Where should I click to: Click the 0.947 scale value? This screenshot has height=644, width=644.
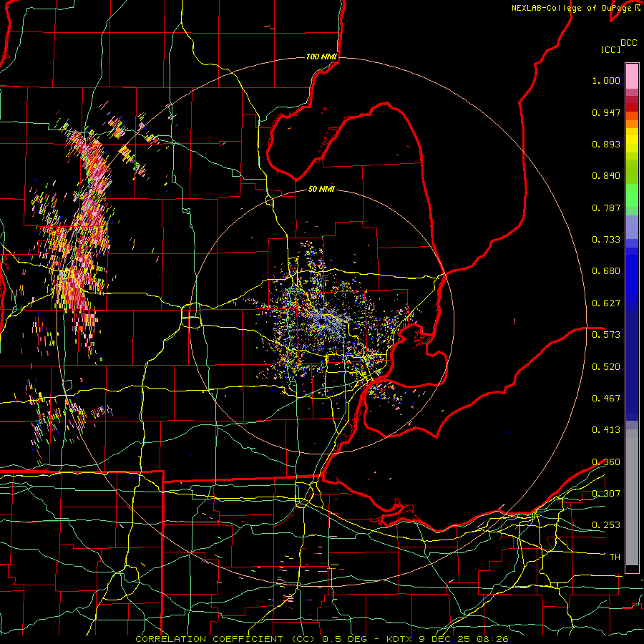pyautogui.click(x=606, y=112)
